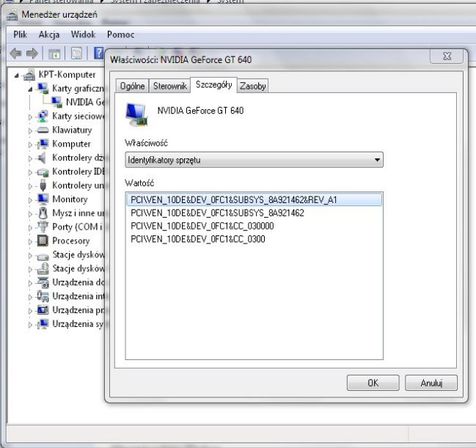Click the Urządzenia do imaging camera icon

tap(43, 282)
